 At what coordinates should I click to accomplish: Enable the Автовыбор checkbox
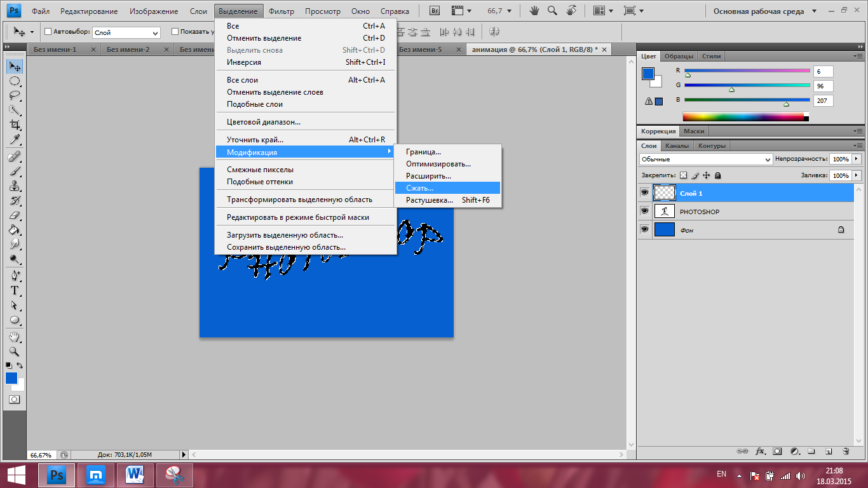(x=48, y=32)
